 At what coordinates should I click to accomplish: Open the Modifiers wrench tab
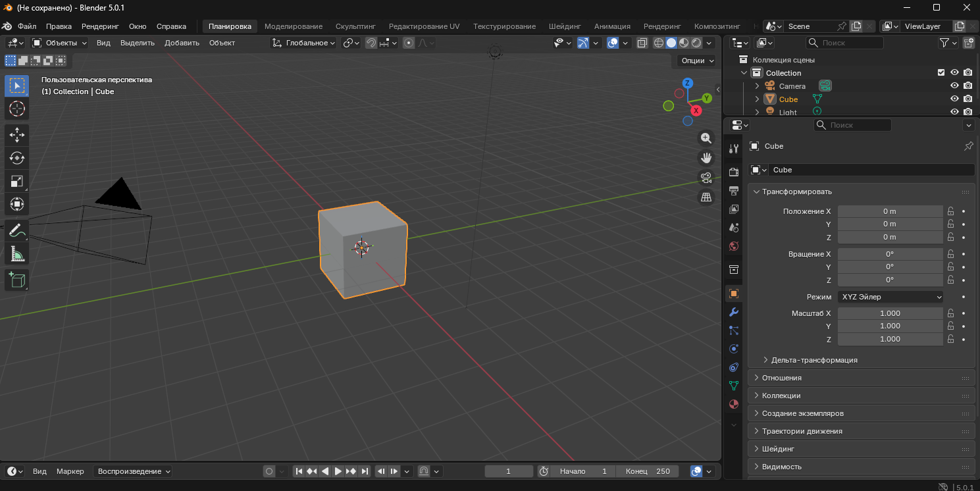(734, 312)
